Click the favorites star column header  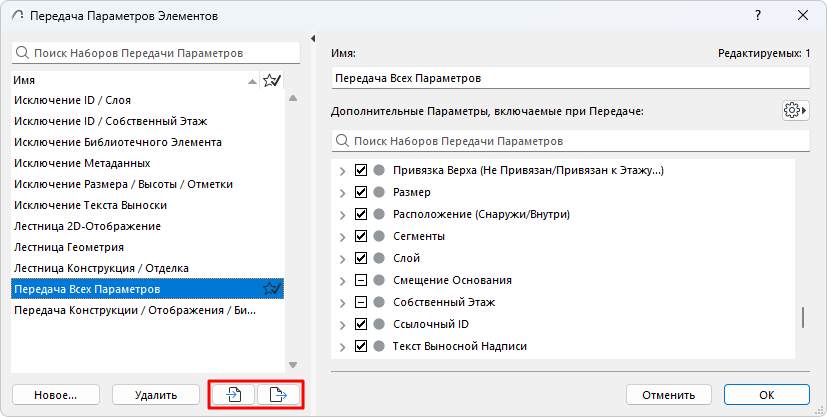click(271, 81)
